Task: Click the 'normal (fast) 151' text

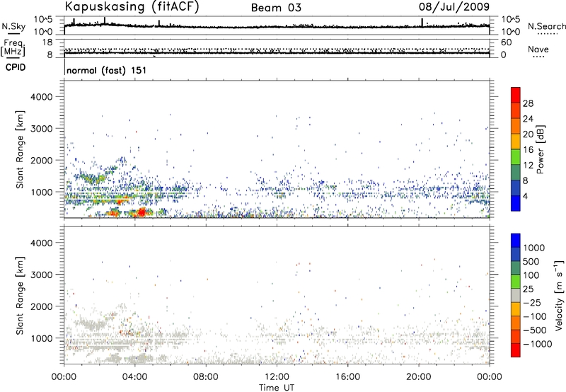Action: point(107,70)
